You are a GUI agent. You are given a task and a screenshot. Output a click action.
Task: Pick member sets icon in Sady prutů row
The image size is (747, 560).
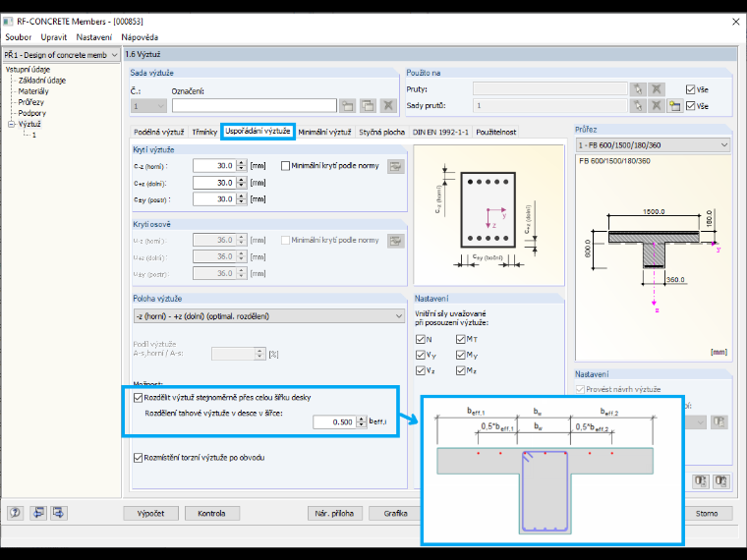click(x=638, y=106)
